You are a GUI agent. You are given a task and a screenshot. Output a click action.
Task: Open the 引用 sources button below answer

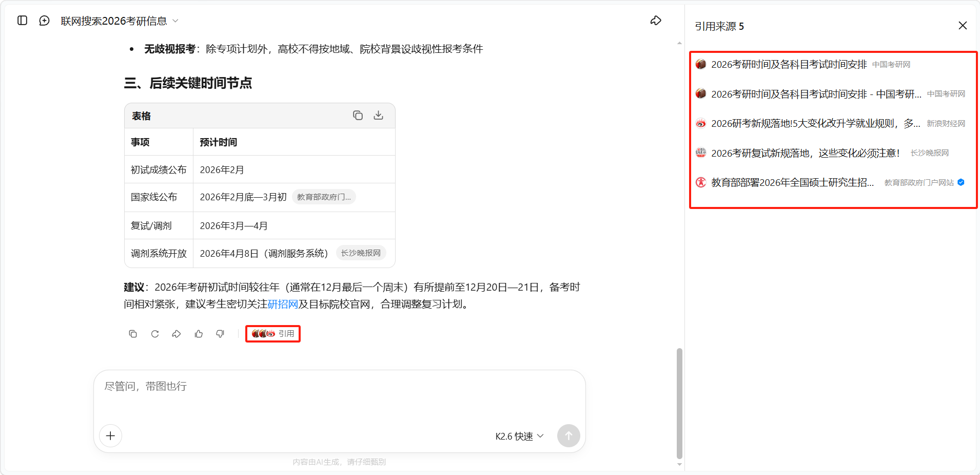coord(273,334)
